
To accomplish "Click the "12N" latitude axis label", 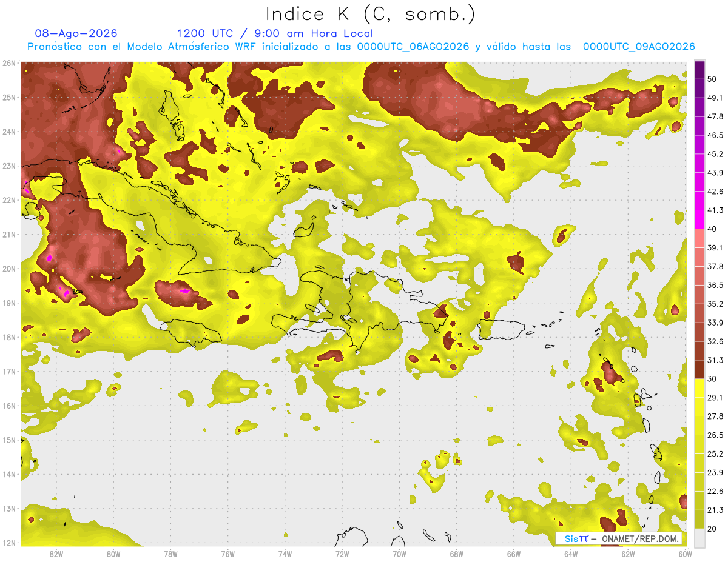I will click(9, 543).
